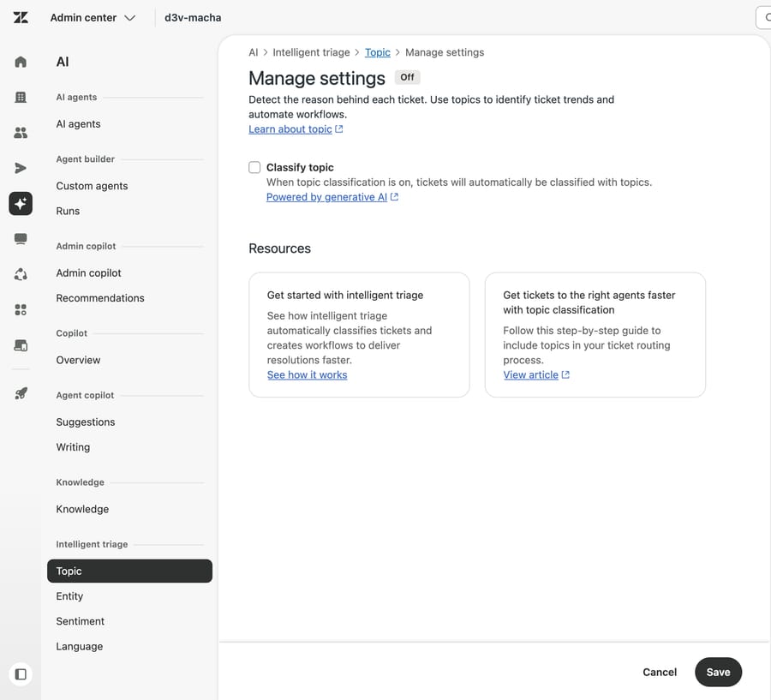Click Get started with intelligent triage card
The width and height of the screenshot is (771, 700).
click(x=359, y=334)
